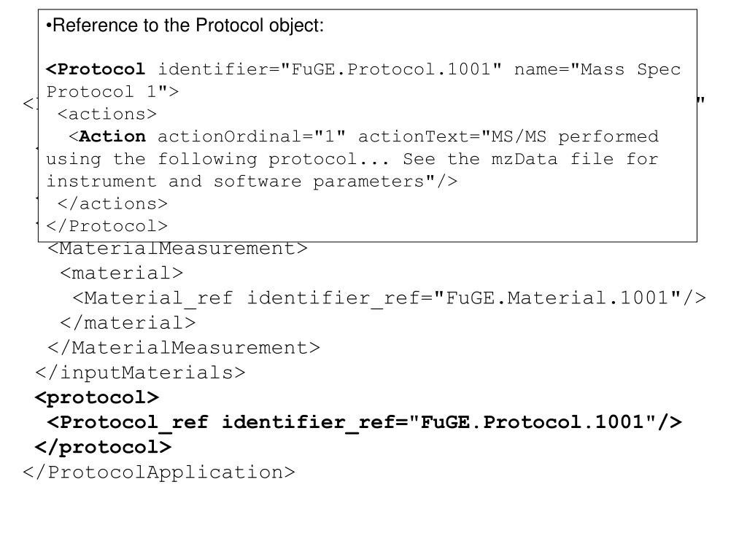Viewport: 747px width, 560px height.
Task: Click the closing ProtocolApplication tag
Action: (x=158, y=472)
